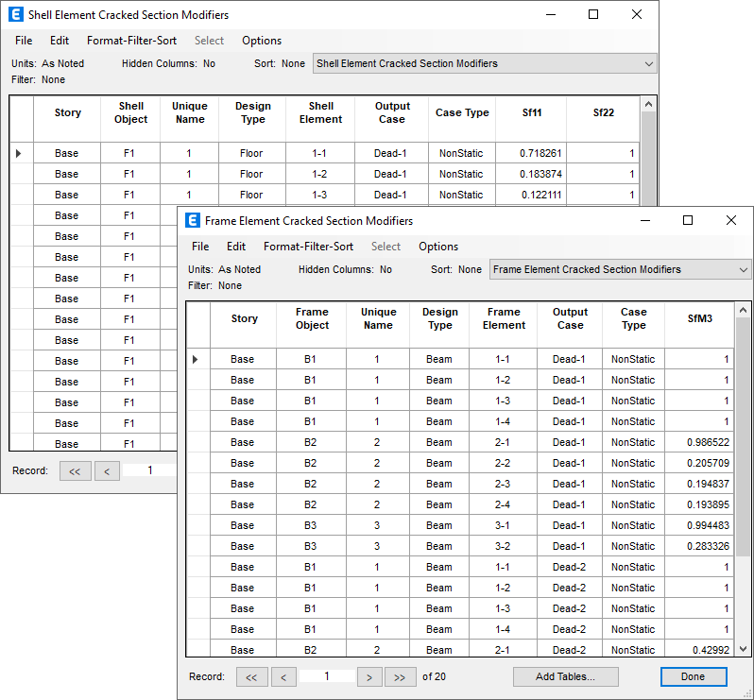
Task: Jump to last record in Frame table
Action: pos(400,676)
